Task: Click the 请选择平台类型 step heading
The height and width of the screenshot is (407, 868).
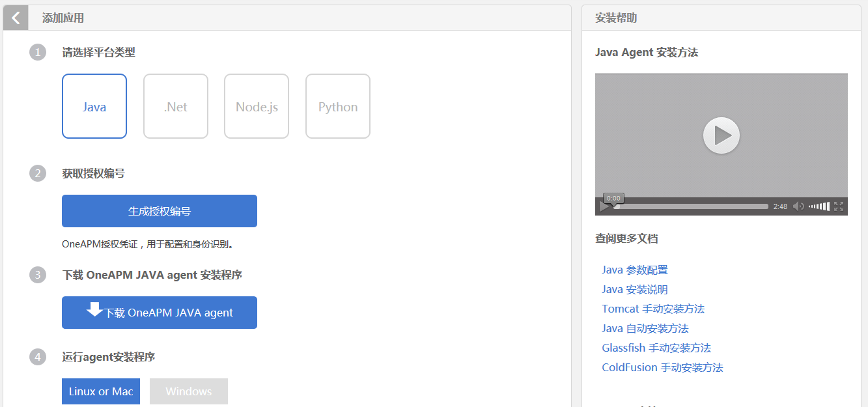Action: (x=99, y=52)
